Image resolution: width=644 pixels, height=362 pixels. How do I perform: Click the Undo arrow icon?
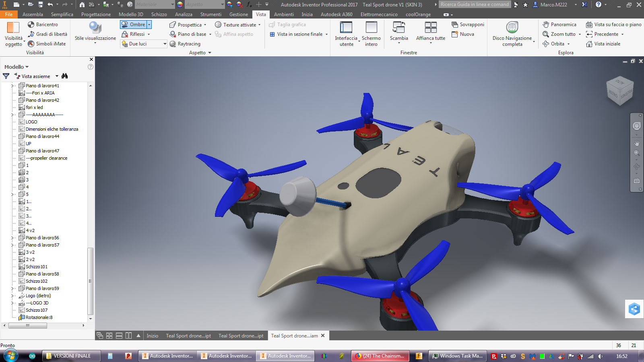click(50, 4)
